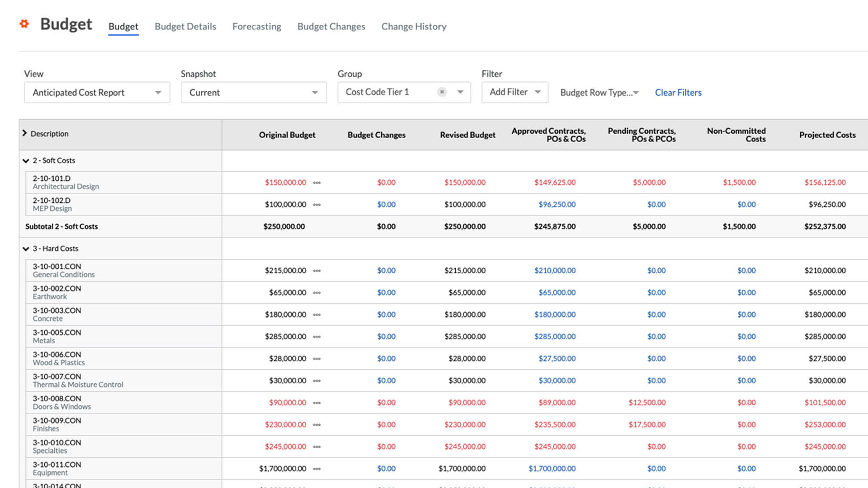Viewport: 868px width, 488px height.
Task: Open the ellipsis menu on Architectural Design row
Action: pos(317,183)
